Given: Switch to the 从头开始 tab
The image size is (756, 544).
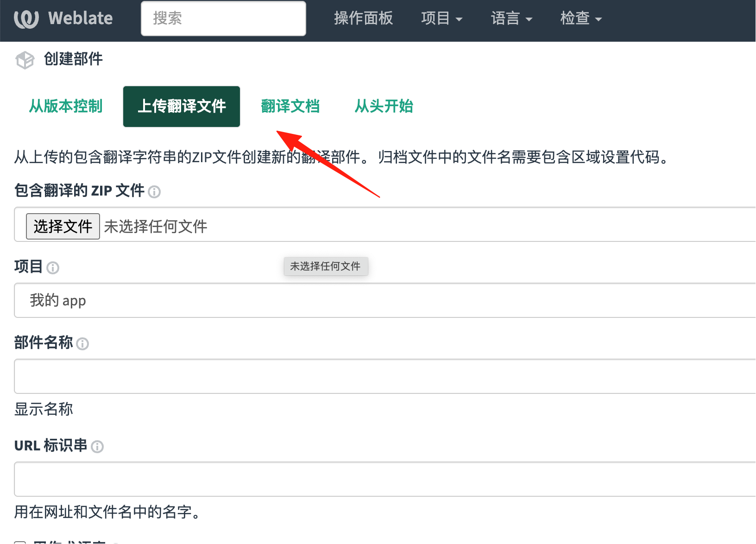Looking at the screenshot, I should 384,106.
